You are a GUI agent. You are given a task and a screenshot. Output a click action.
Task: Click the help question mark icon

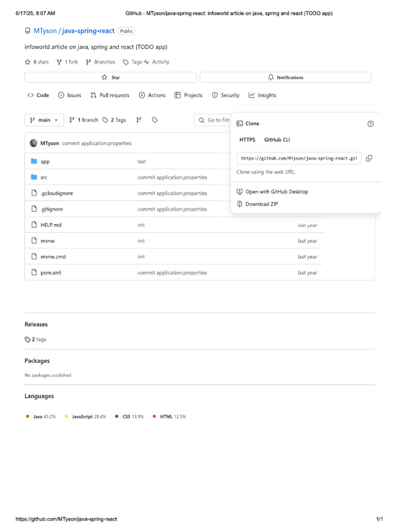click(x=370, y=124)
